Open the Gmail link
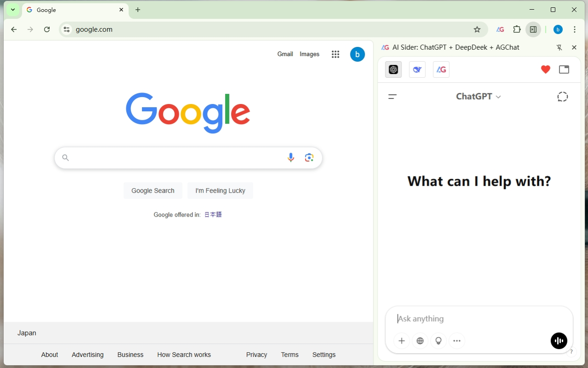Screen dimensions: 588x368 [285, 54]
